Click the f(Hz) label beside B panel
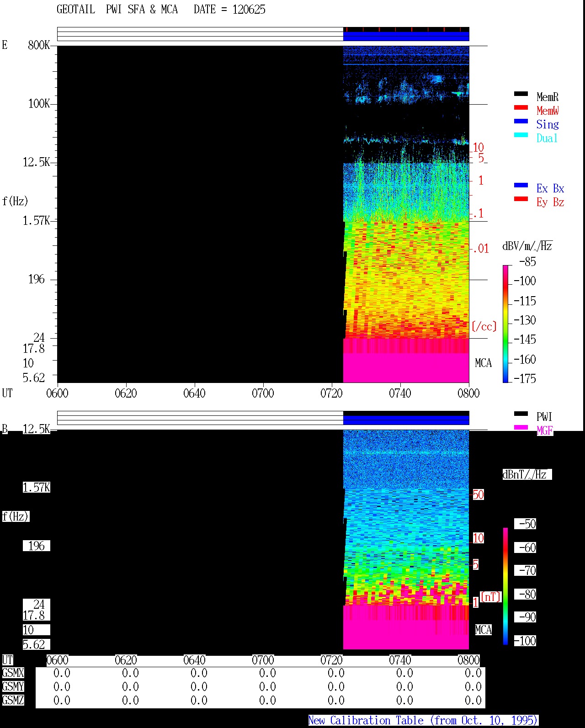The width and height of the screenshot is (585, 728). tap(16, 516)
